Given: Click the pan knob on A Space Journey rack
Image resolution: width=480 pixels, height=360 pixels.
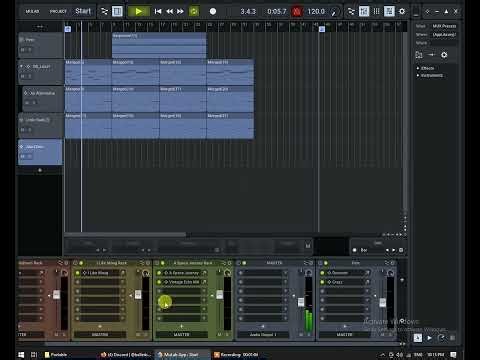Looking at the screenshot, I should (x=228, y=273).
